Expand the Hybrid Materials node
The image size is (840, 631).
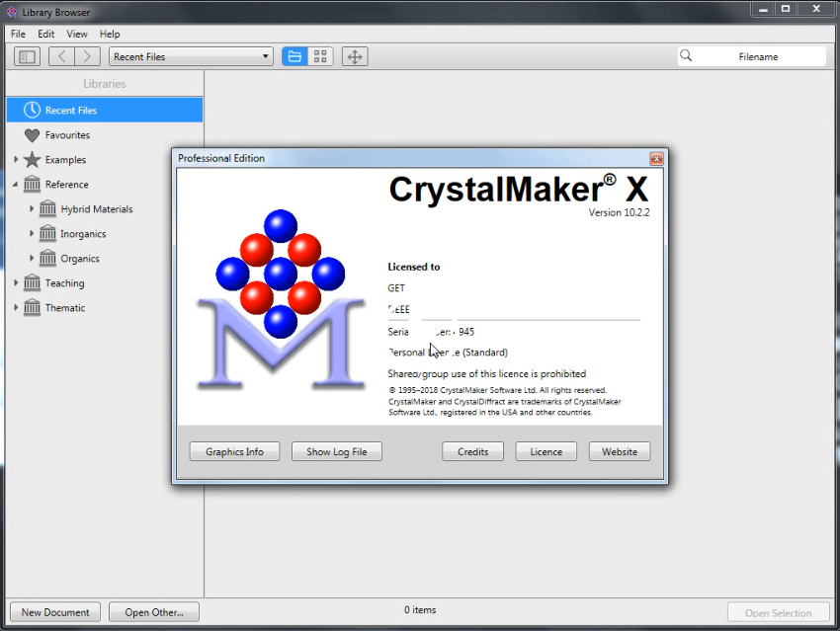[31, 208]
